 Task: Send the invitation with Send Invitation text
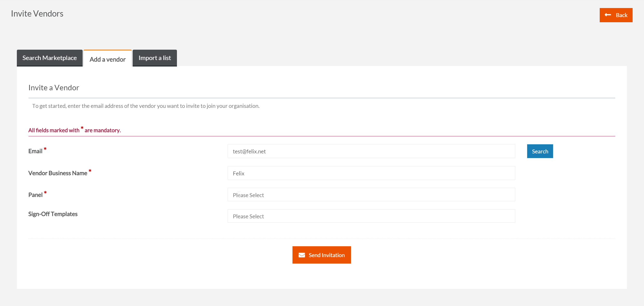click(x=326, y=255)
